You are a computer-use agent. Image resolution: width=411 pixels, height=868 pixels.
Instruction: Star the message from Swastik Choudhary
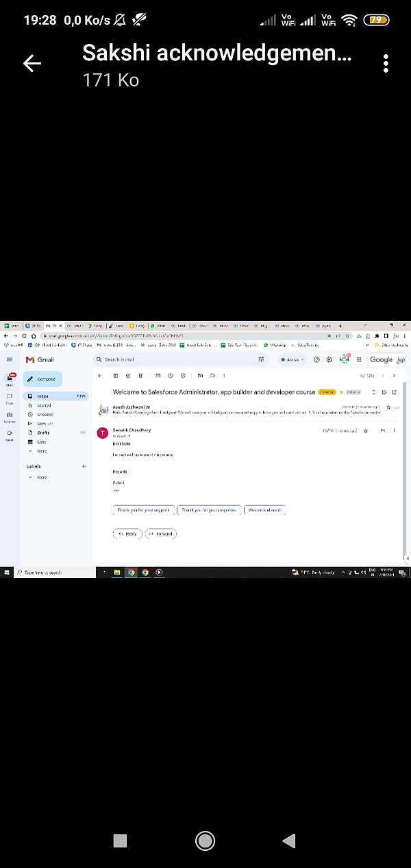coord(366,431)
